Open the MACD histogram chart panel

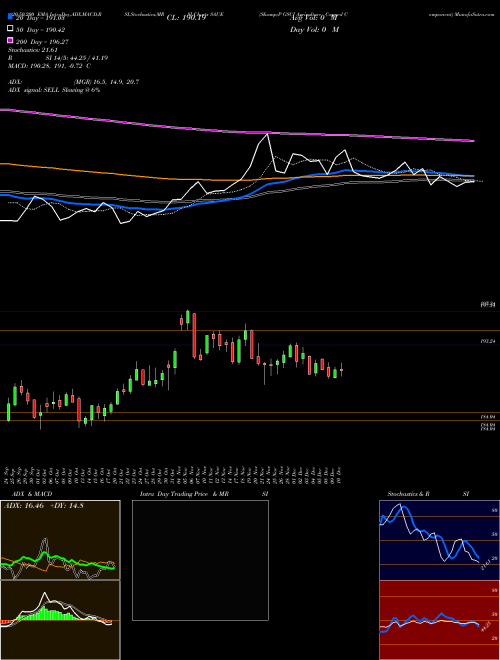click(60, 620)
